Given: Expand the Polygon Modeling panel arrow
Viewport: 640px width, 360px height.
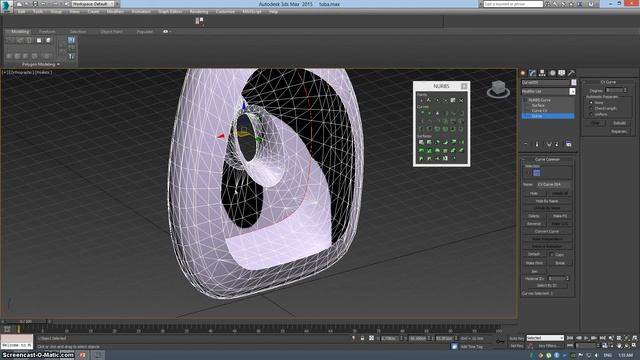Looking at the screenshot, I should (58, 64).
